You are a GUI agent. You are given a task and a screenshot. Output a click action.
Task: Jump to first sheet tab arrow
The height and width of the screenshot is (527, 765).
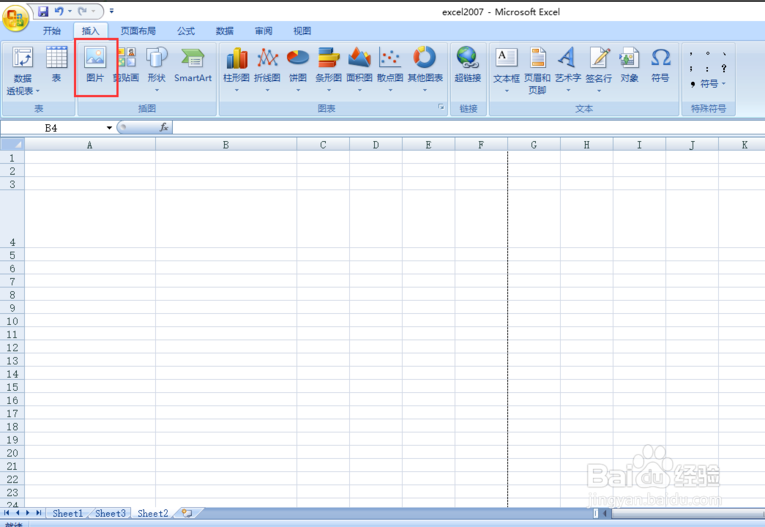[6, 513]
